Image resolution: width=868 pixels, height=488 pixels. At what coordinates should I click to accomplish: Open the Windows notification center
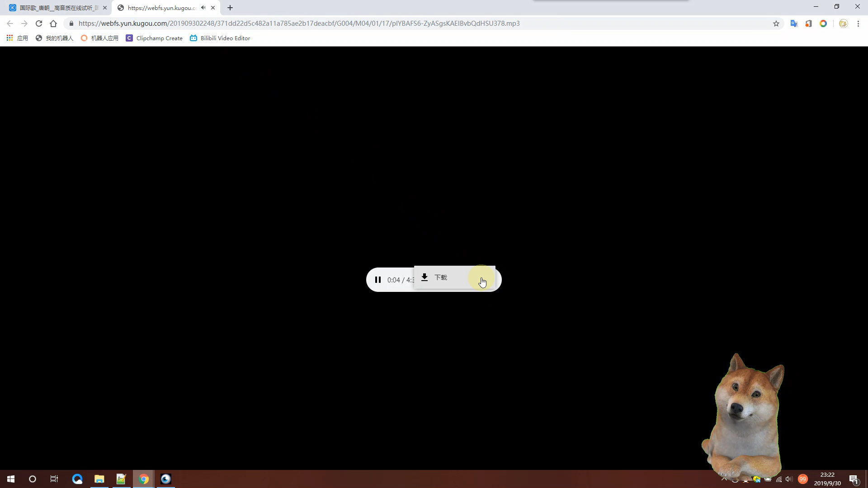(854, 479)
